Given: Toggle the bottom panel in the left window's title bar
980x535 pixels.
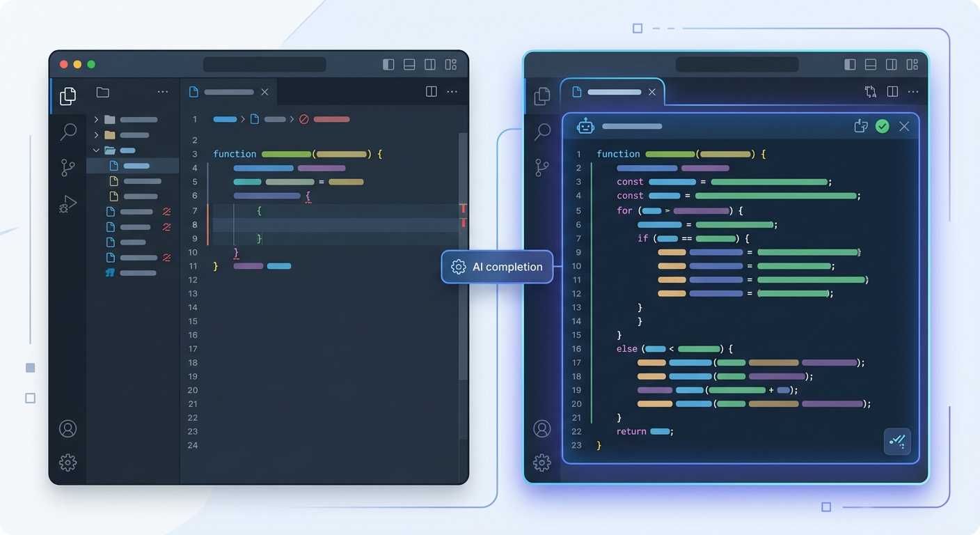Looking at the screenshot, I should point(409,65).
